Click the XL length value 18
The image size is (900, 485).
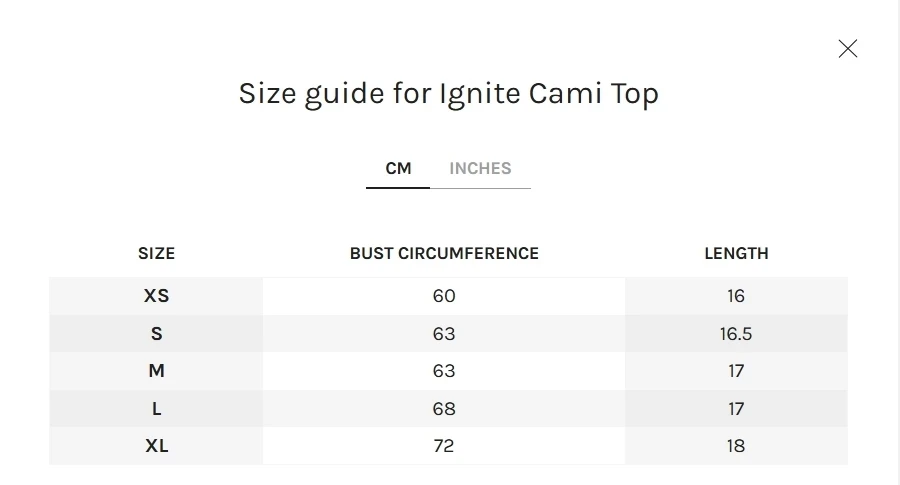tap(736, 446)
